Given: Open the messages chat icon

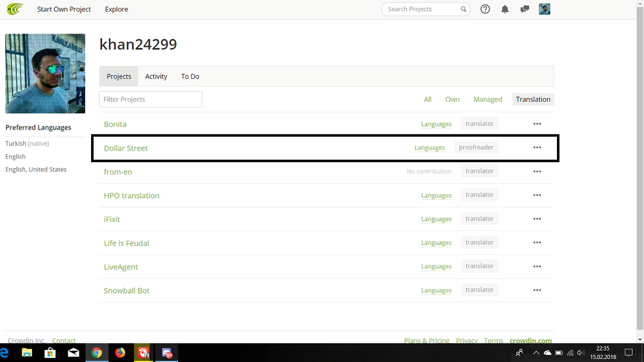Looking at the screenshot, I should point(525,9).
